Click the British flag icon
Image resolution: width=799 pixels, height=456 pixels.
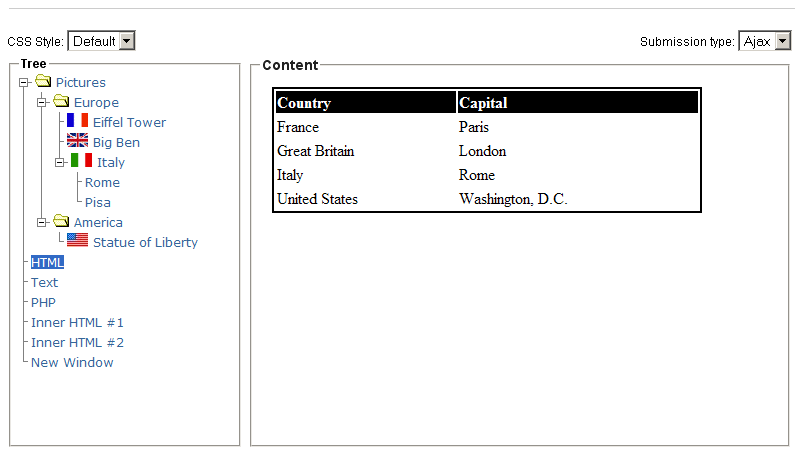click(77, 140)
